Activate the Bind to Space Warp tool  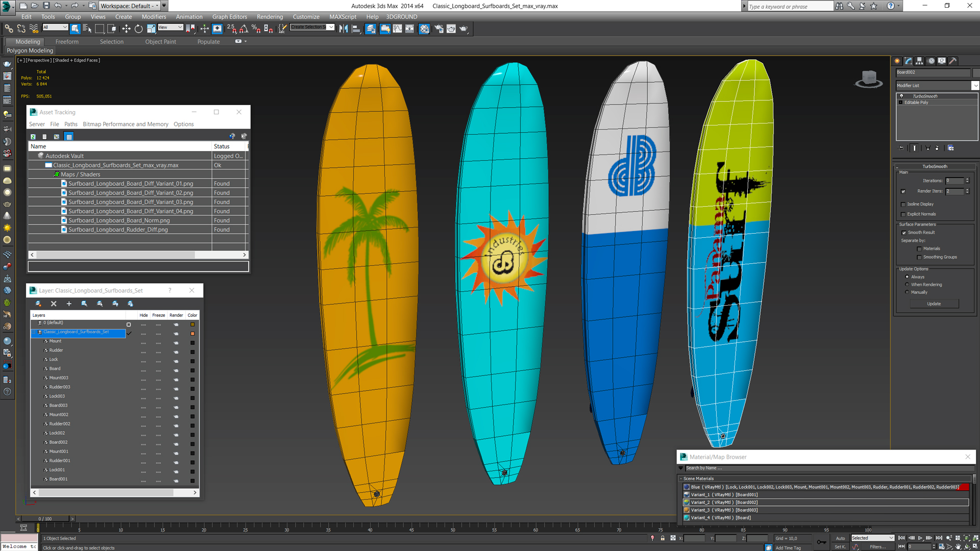pyautogui.click(x=33, y=29)
